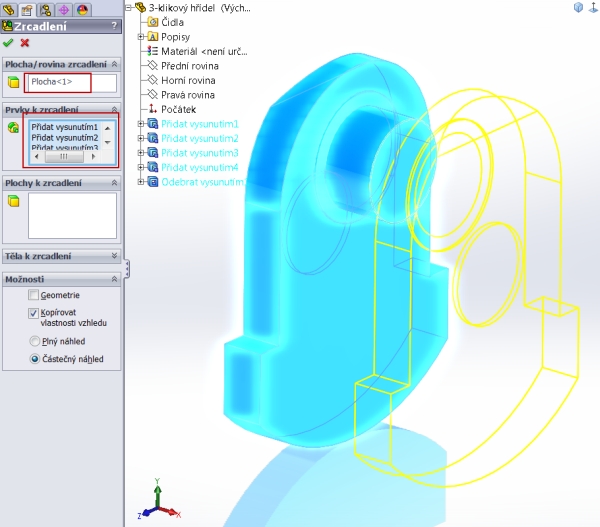The image size is (600, 527).
Task: Click the Počátek origin icon
Action: pyautogui.click(x=153, y=109)
